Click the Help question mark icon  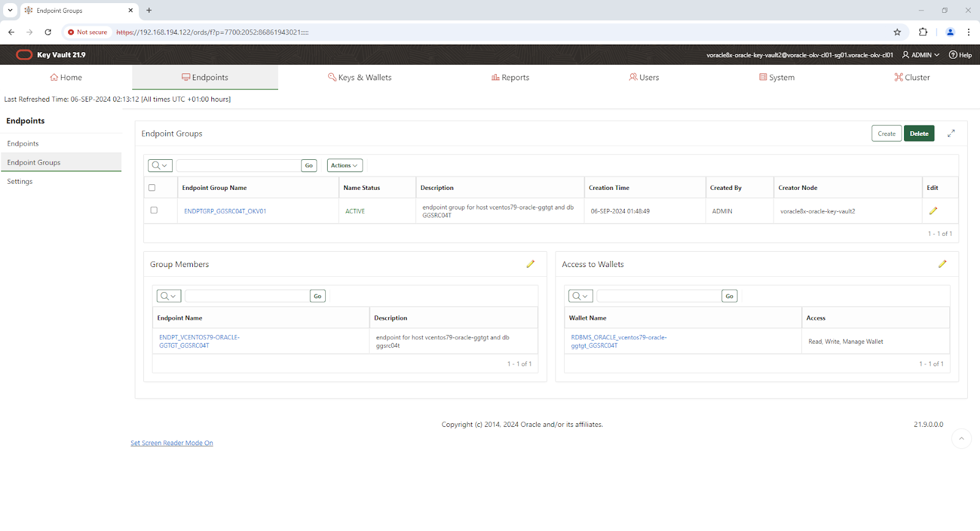[x=953, y=55]
